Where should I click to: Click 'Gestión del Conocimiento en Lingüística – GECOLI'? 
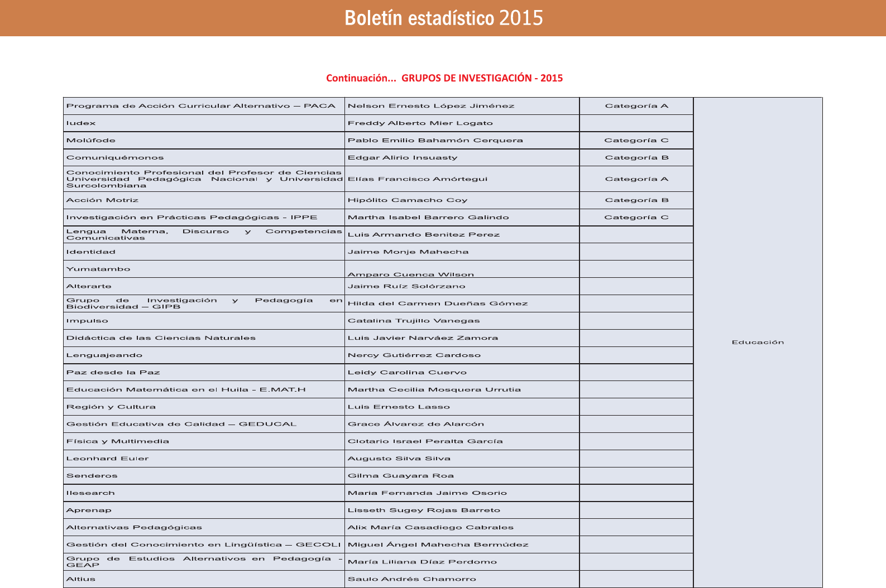click(x=203, y=544)
